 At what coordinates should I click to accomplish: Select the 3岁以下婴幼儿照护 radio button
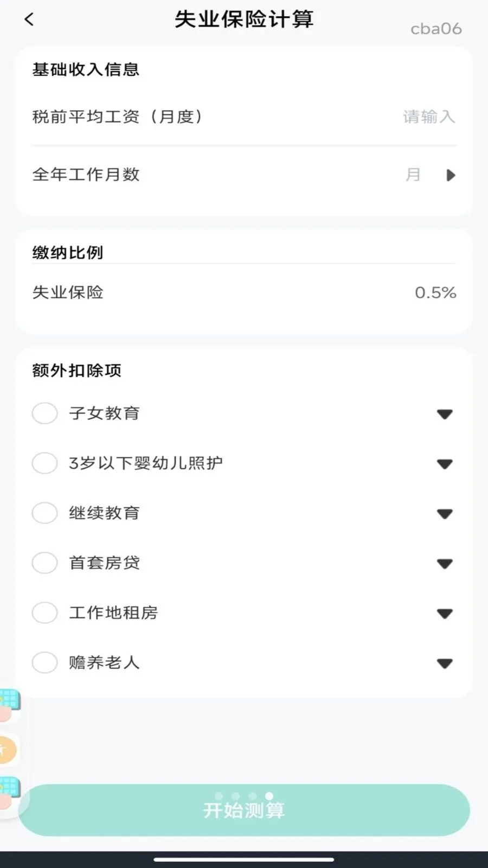pyautogui.click(x=44, y=463)
